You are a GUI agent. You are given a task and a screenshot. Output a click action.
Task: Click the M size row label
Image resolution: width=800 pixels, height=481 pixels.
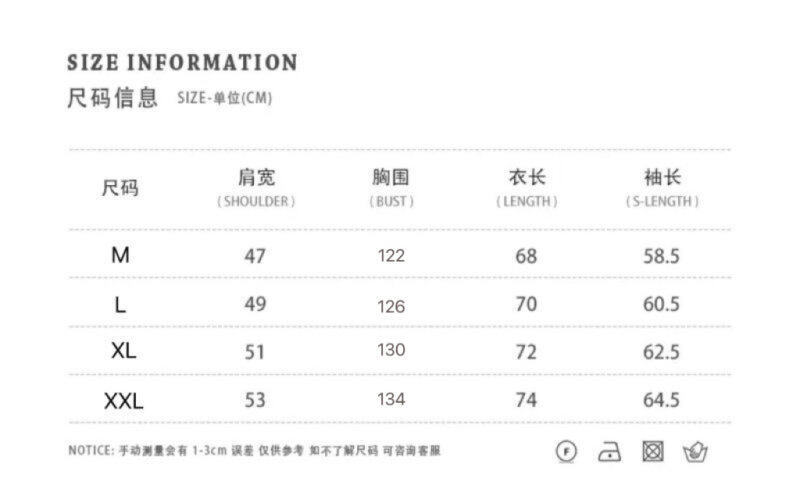[x=120, y=255]
